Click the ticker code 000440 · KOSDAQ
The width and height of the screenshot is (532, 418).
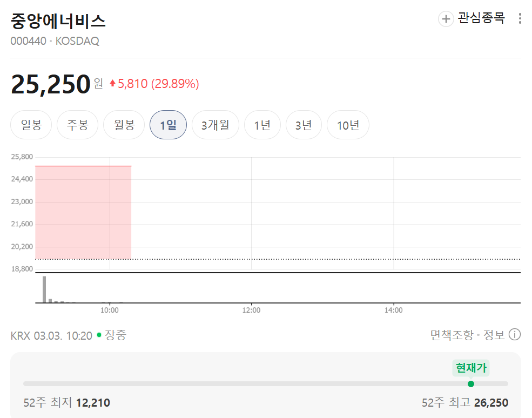coord(55,41)
